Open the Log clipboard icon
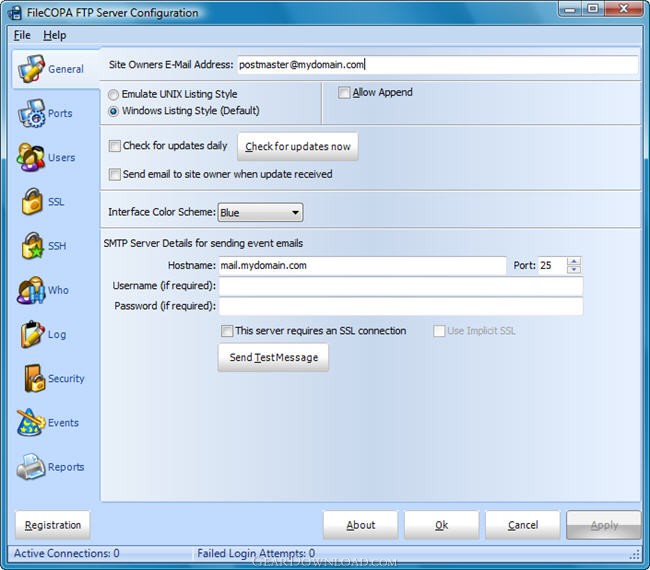Viewport: 650px width, 570px height. pos(32,334)
